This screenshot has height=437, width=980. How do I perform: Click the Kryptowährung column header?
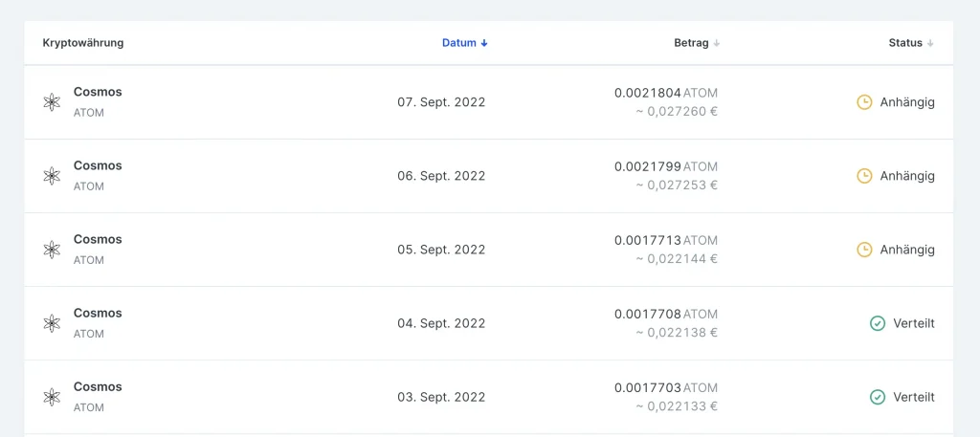(x=83, y=43)
